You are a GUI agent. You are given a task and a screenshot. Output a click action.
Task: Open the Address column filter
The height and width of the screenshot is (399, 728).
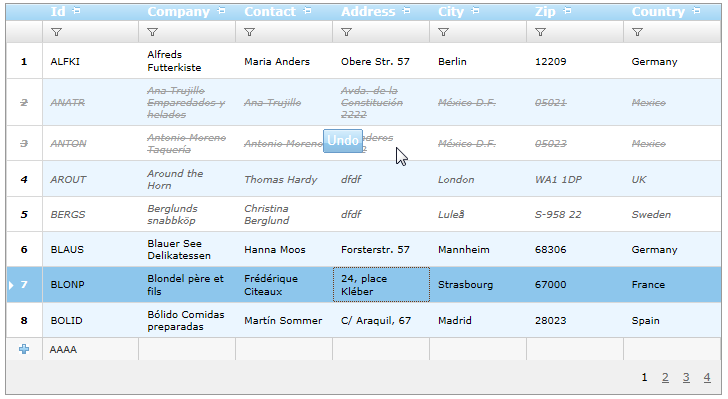(x=347, y=32)
